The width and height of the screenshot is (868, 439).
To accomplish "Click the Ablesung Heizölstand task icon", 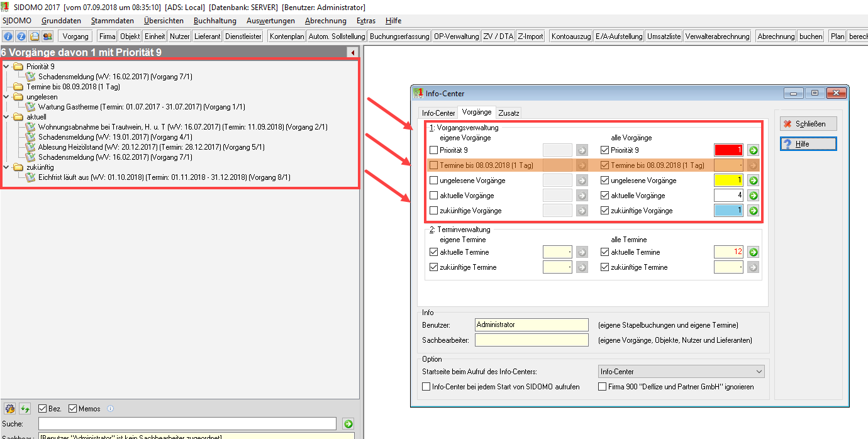I will [31, 147].
